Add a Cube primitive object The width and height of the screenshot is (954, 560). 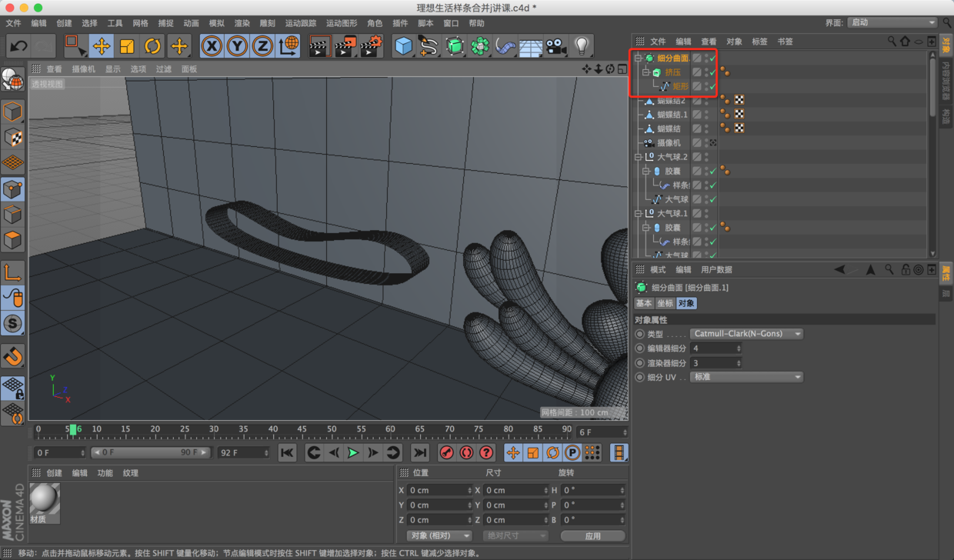point(403,46)
